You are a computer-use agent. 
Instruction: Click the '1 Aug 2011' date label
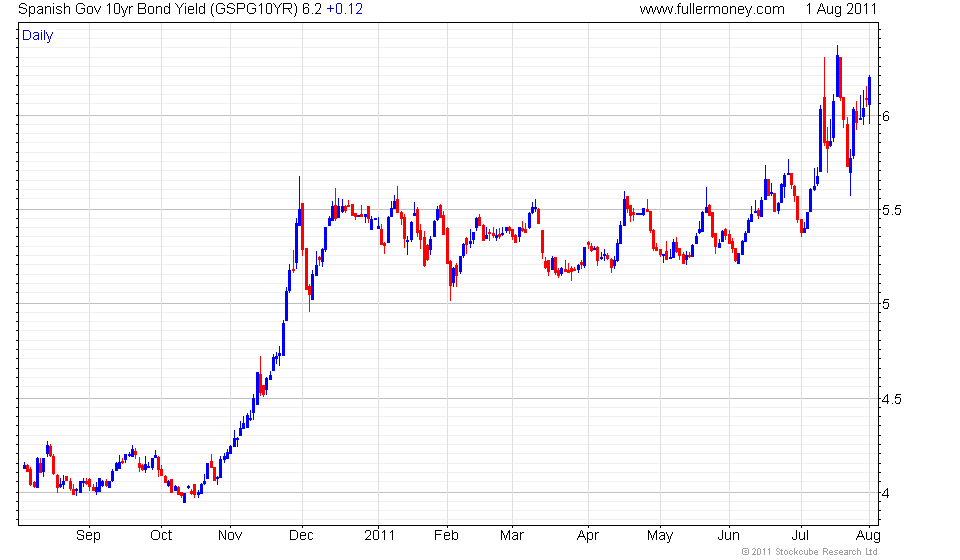[841, 9]
